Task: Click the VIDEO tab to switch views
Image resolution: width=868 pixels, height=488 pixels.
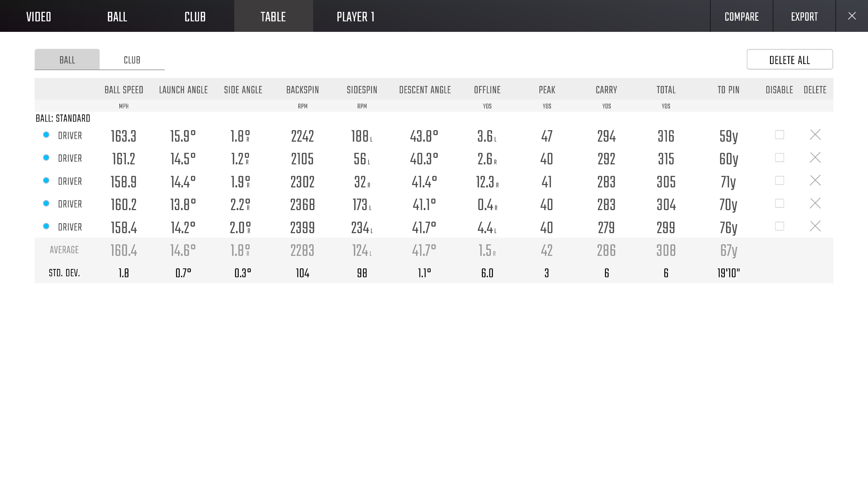Action: tap(39, 16)
